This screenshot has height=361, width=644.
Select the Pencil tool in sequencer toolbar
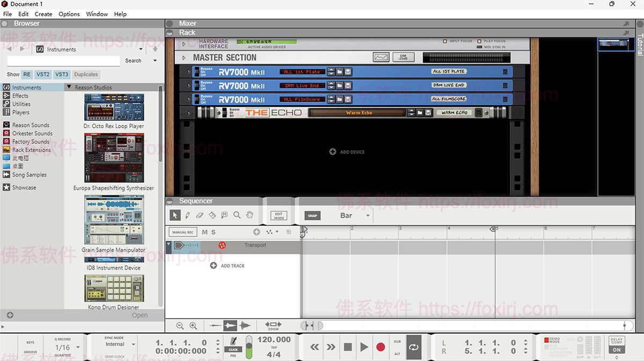click(x=187, y=215)
